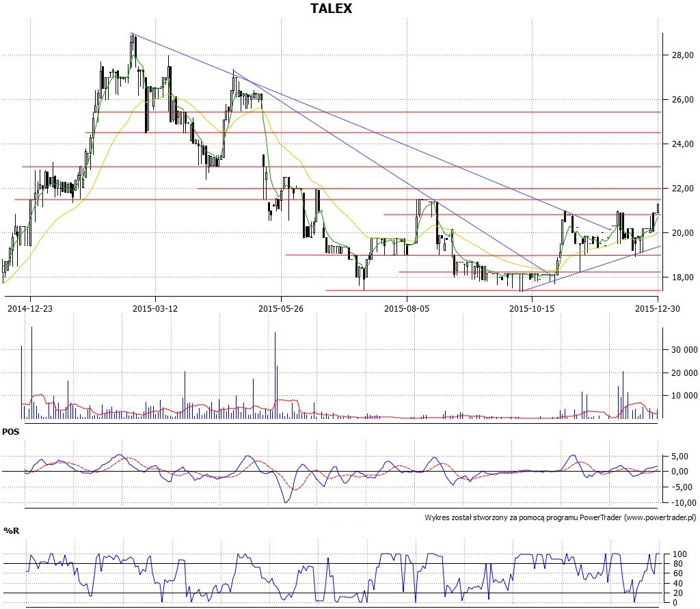Image resolution: width=700 pixels, height=609 pixels.
Task: Click the 24,00 price axis label
Action: 683,144
